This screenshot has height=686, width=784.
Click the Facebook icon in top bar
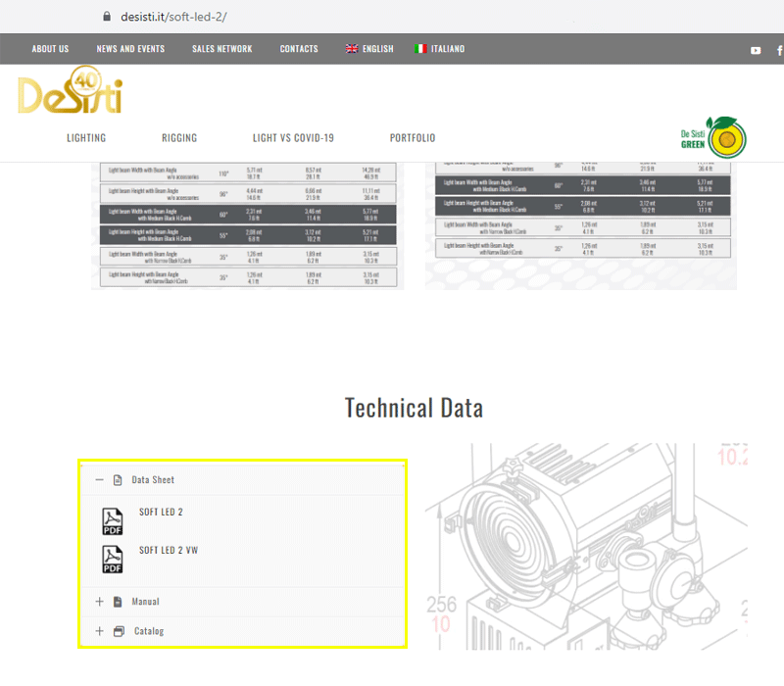click(779, 50)
